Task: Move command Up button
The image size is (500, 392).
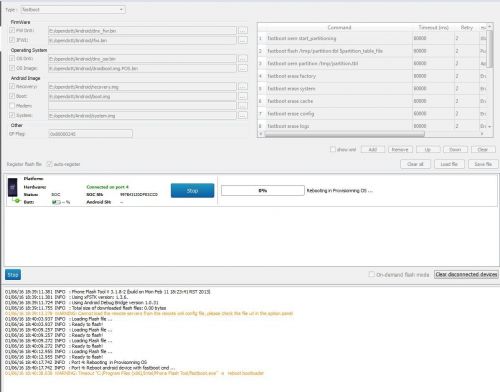Action: 428,150
